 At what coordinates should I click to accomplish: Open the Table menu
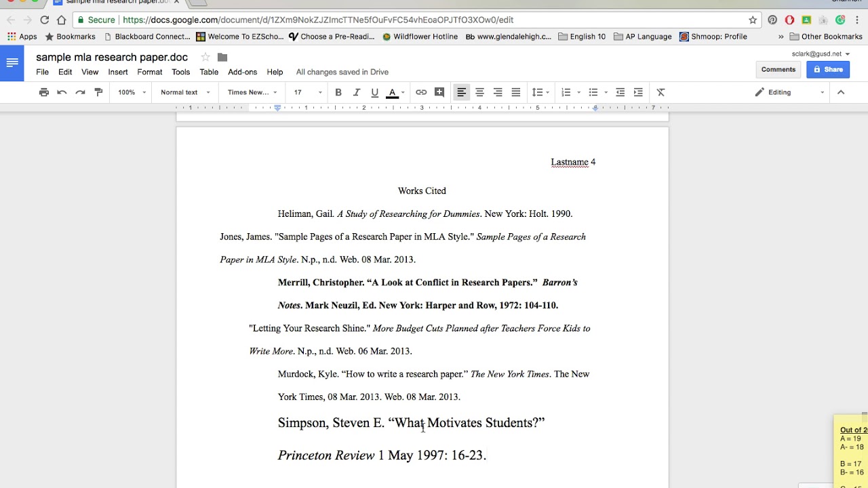(209, 72)
